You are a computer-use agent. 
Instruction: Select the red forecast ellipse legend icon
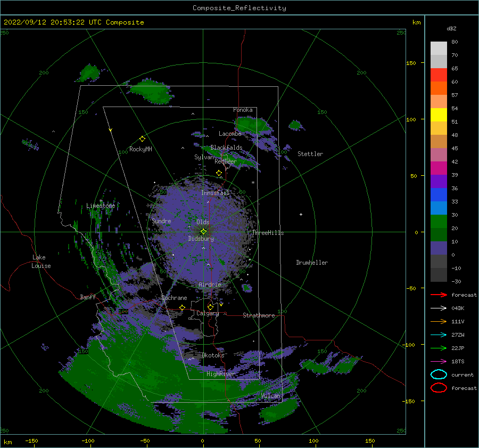pos(439,388)
